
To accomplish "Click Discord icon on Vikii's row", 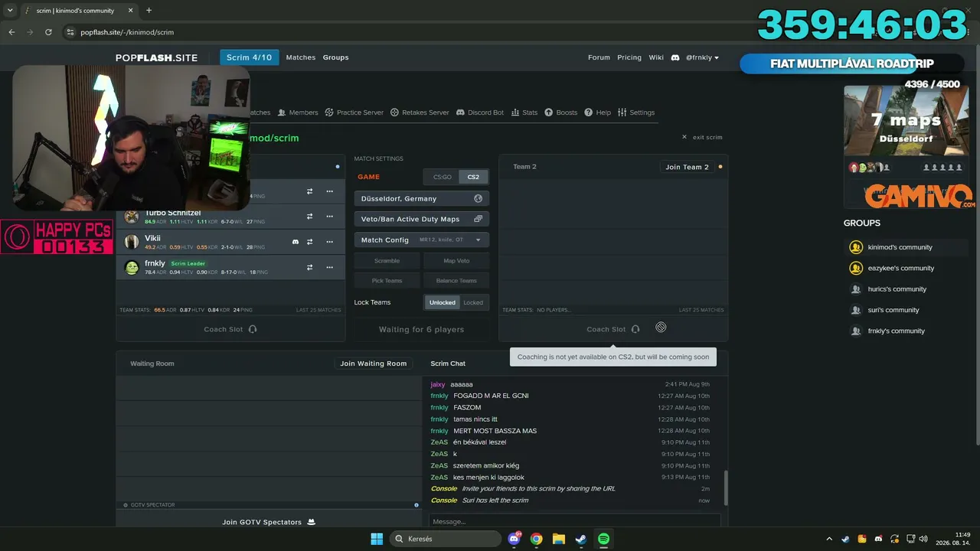I will pyautogui.click(x=296, y=242).
